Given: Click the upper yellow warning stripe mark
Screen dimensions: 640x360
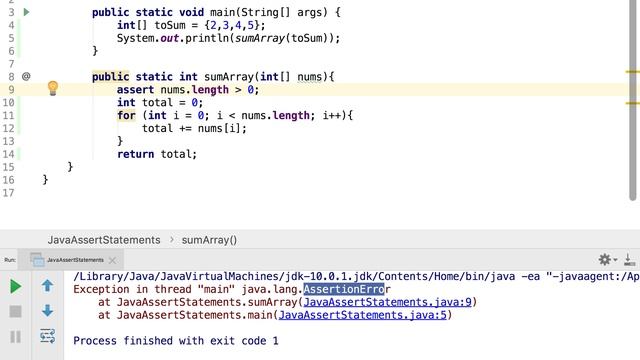Looking at the screenshot, I should [x=633, y=72].
